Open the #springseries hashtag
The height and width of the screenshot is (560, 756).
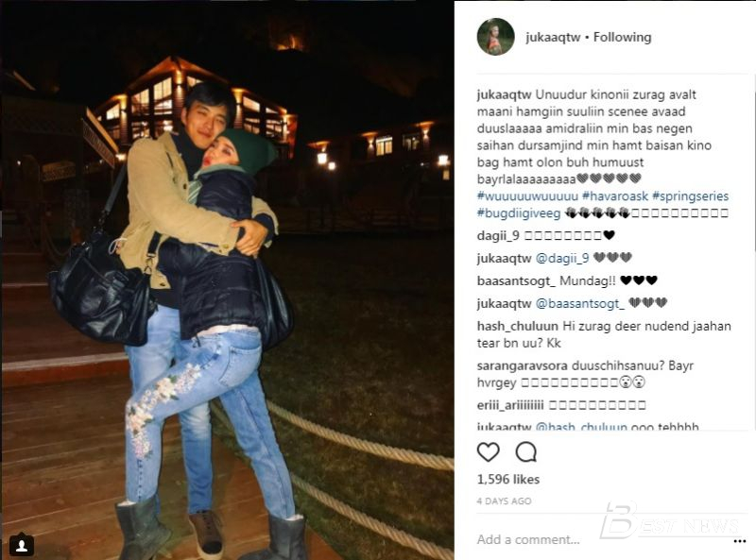tap(690, 196)
